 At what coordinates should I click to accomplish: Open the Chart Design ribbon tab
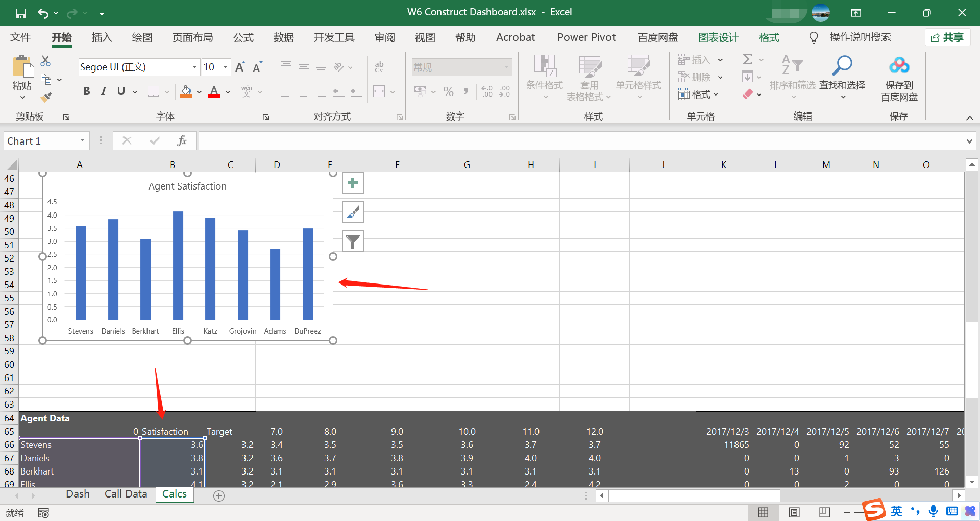pos(718,37)
